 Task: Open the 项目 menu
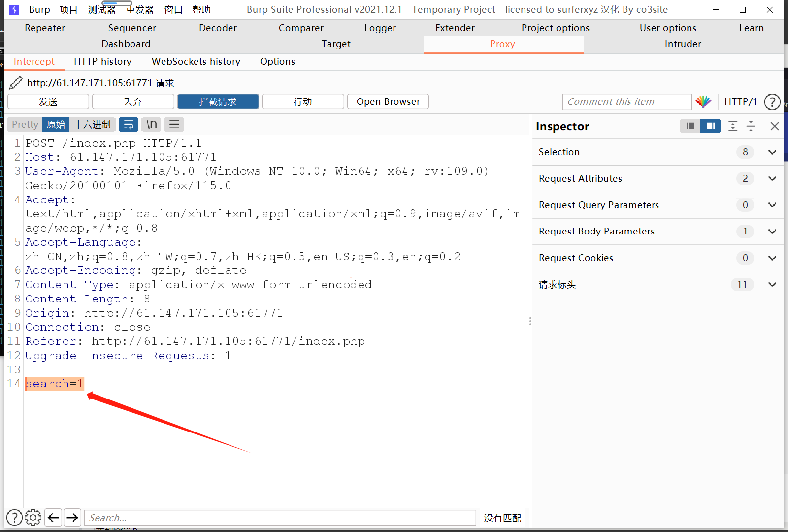click(68, 9)
